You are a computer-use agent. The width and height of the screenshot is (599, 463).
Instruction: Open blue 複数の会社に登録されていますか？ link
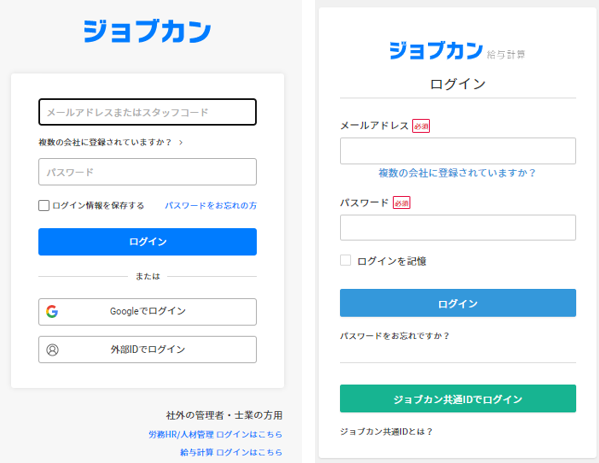point(457,173)
